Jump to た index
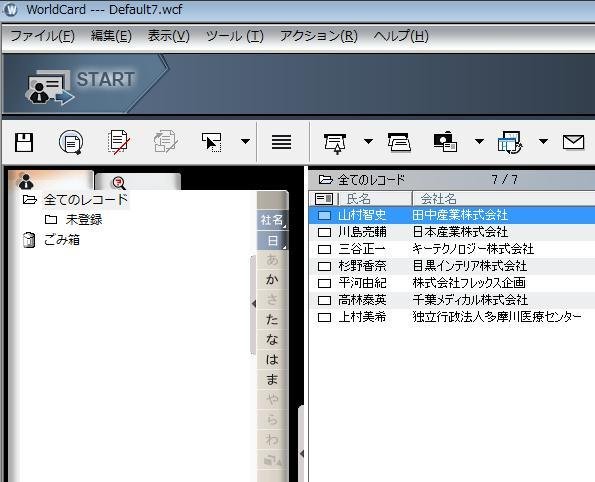 pos(272,320)
